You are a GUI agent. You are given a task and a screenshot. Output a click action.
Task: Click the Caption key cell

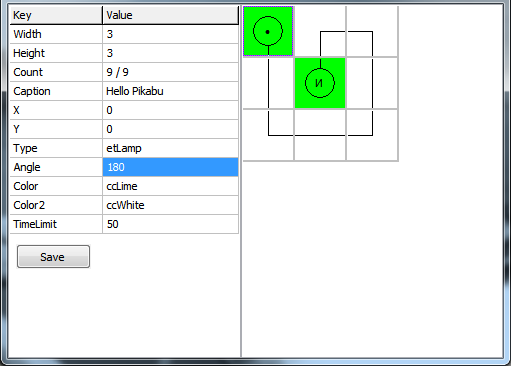[56, 91]
